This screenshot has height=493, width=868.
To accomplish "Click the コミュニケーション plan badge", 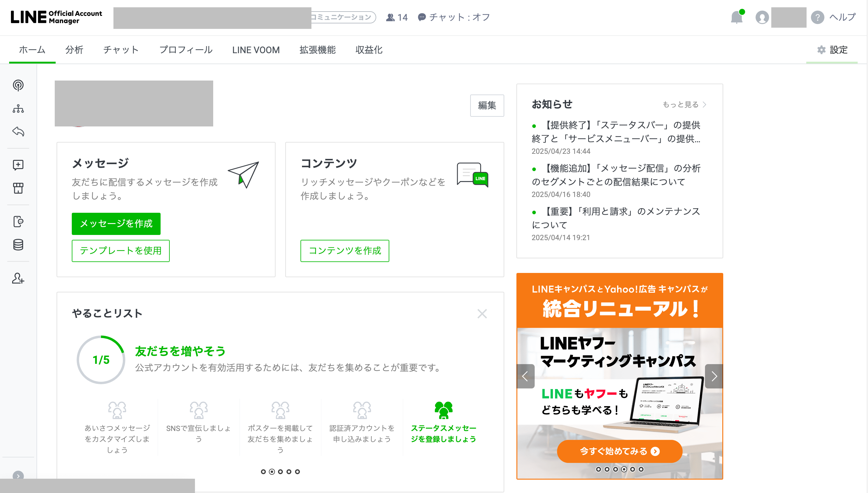I will tap(344, 17).
